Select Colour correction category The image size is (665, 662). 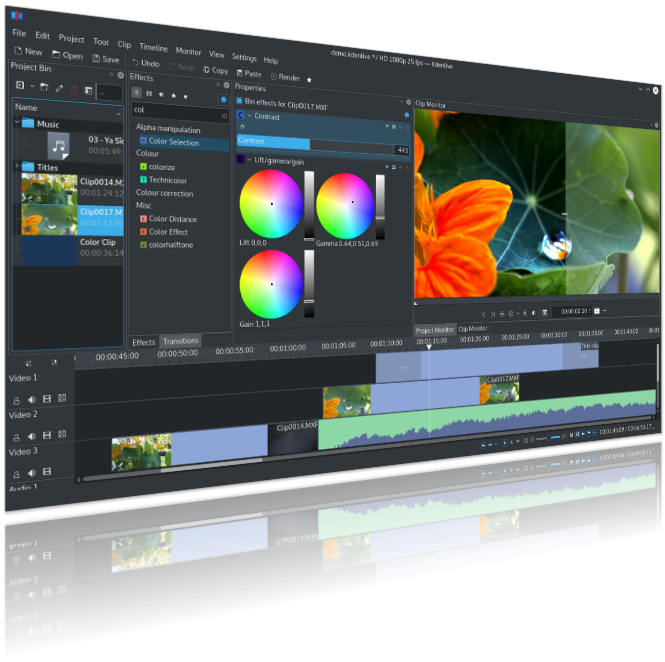click(165, 193)
